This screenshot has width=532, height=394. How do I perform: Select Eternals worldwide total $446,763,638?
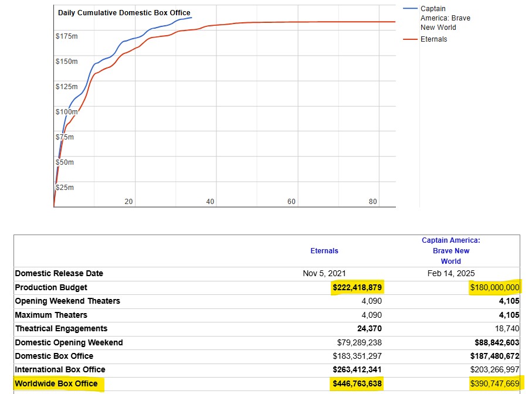tap(357, 384)
